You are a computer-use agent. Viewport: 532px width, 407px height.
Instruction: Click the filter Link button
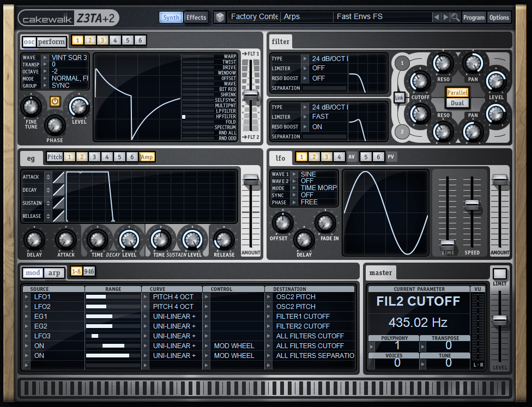tap(399, 98)
